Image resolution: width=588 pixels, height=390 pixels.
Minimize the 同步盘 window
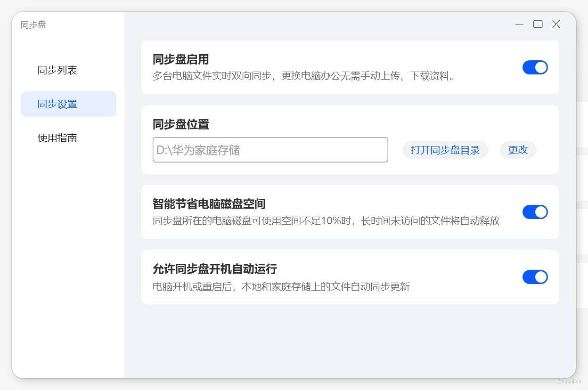pyautogui.click(x=519, y=24)
